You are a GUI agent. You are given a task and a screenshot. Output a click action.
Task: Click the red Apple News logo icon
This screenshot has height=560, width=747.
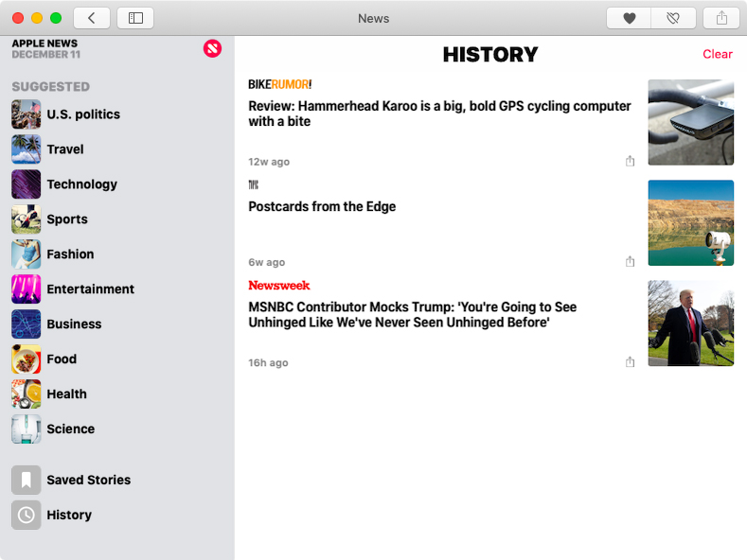212,48
